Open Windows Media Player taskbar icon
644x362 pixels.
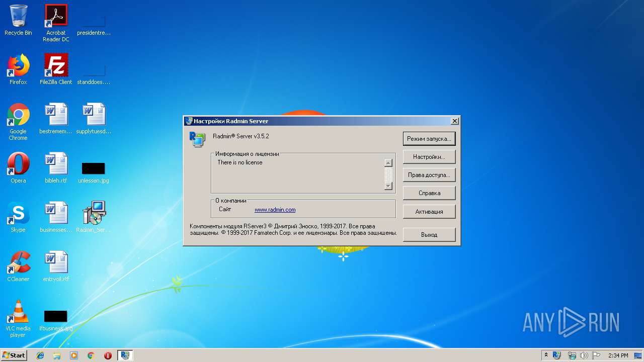pos(74,355)
